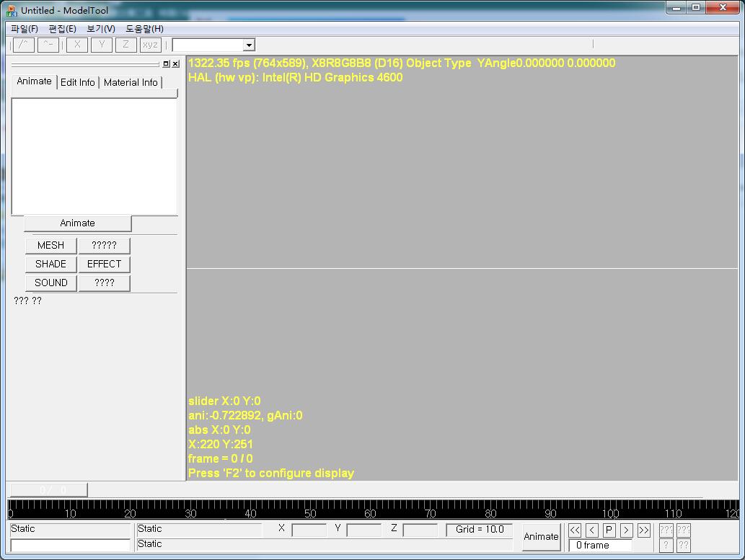Open the toolbar combo box dropdown
Viewport: 745px width, 560px height.
tap(249, 45)
